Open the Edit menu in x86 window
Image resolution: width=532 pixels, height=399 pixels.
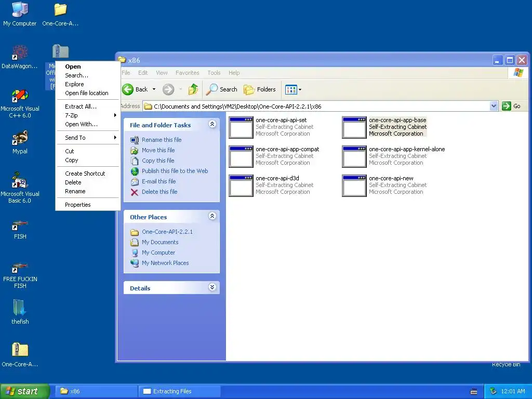click(143, 73)
